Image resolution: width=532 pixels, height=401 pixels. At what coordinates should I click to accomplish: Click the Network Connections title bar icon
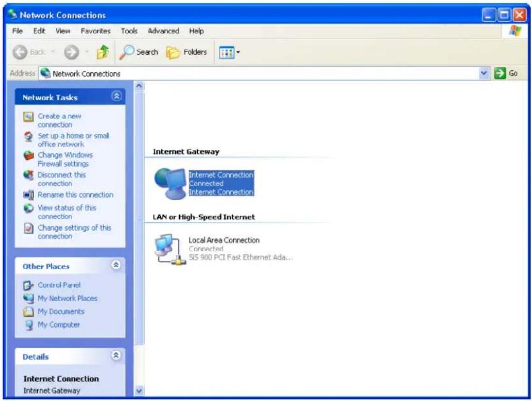tap(13, 15)
